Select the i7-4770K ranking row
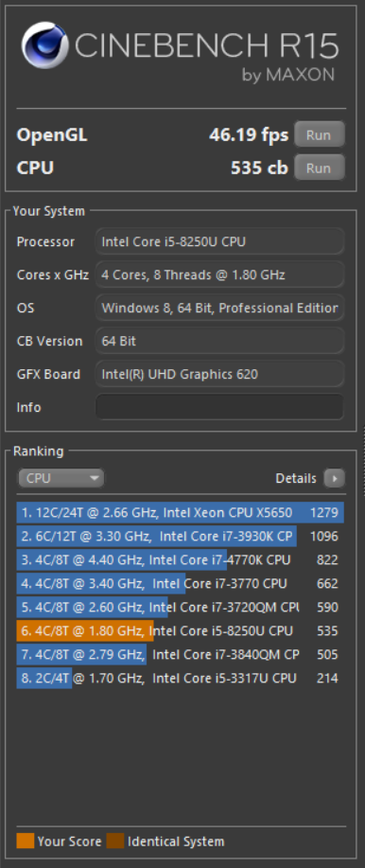This screenshot has width=365, height=868. click(181, 560)
